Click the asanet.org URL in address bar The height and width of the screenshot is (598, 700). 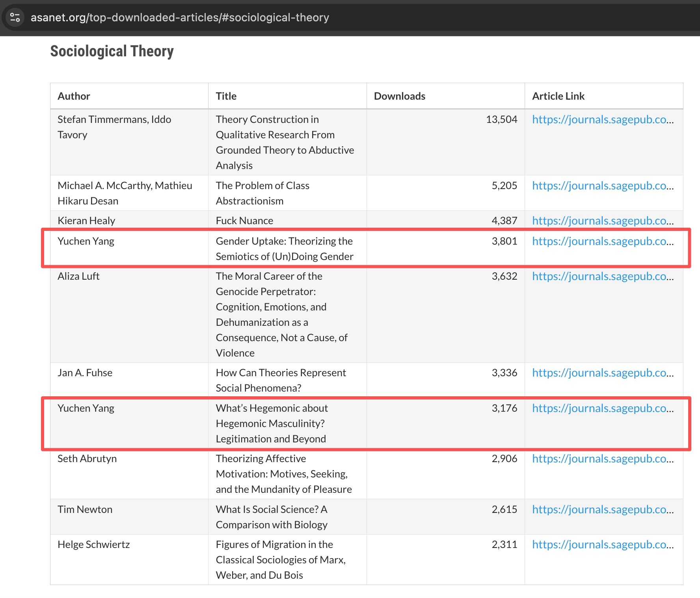click(x=180, y=17)
